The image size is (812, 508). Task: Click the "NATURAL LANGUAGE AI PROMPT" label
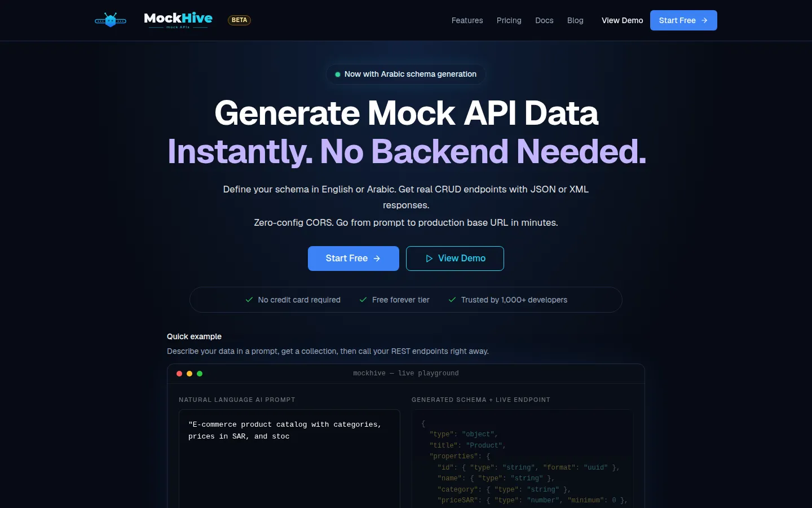pos(237,400)
